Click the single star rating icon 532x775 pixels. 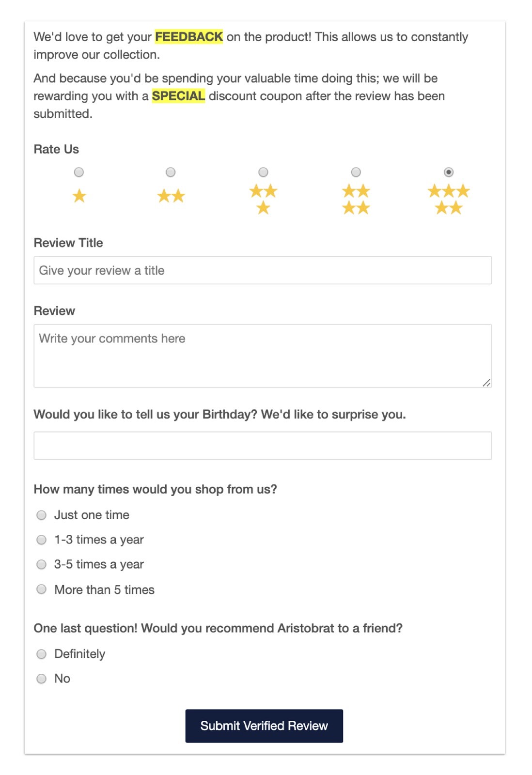(x=79, y=196)
